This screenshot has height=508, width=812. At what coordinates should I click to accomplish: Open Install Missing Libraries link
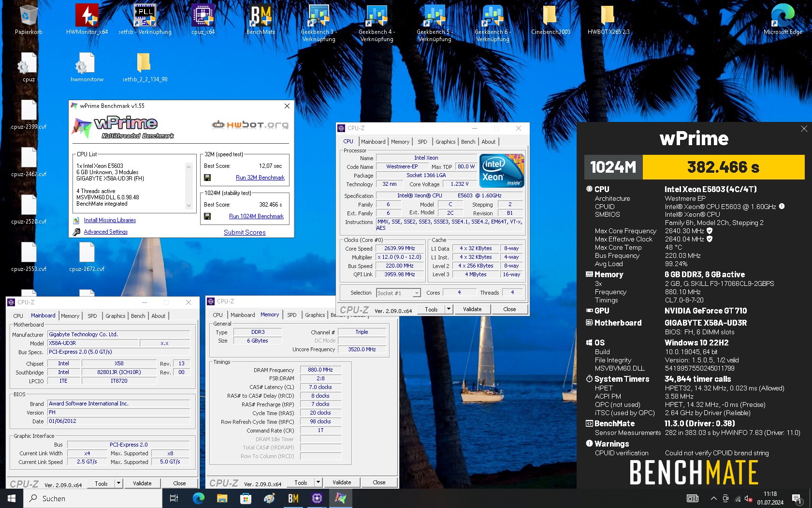[x=110, y=220]
